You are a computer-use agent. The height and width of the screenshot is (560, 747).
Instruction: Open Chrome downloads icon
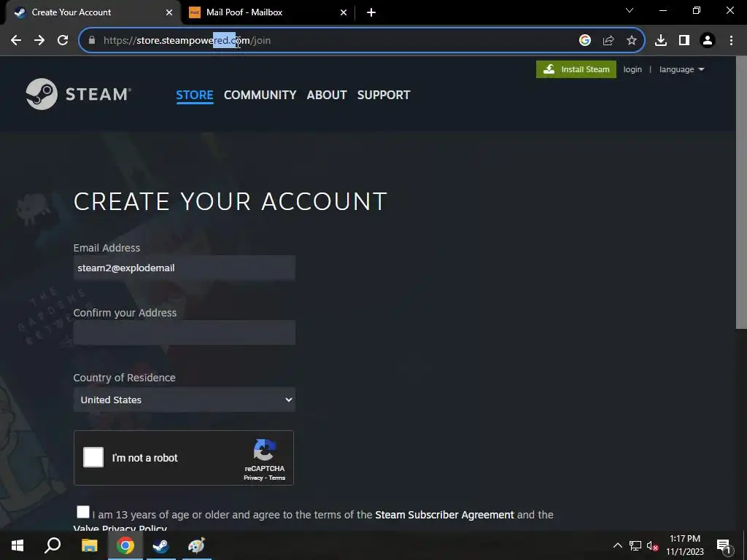pyautogui.click(x=661, y=41)
